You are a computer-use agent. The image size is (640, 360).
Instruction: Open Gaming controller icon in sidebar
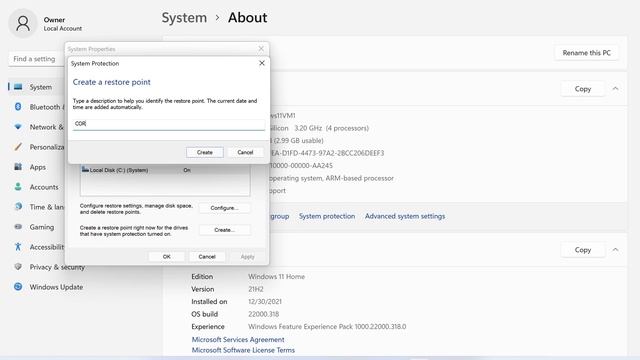click(18, 227)
